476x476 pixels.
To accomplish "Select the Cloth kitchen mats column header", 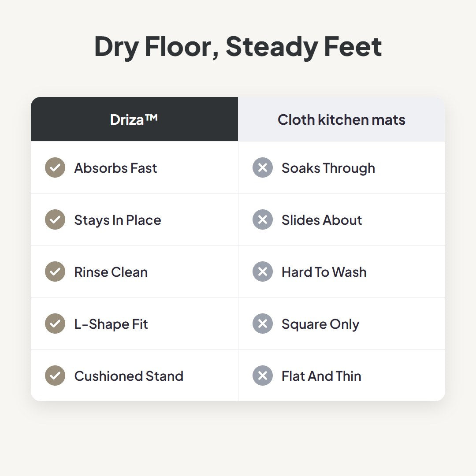I will pos(342,119).
